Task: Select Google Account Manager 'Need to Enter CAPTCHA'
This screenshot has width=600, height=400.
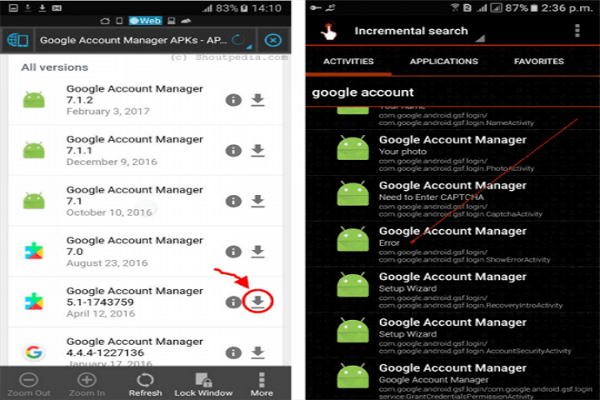Action: pyautogui.click(x=452, y=198)
